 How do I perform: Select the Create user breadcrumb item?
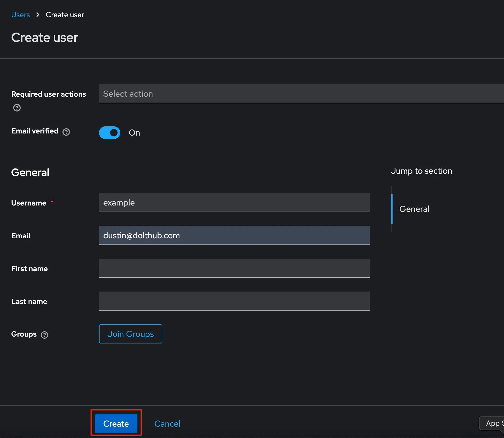[x=65, y=15]
